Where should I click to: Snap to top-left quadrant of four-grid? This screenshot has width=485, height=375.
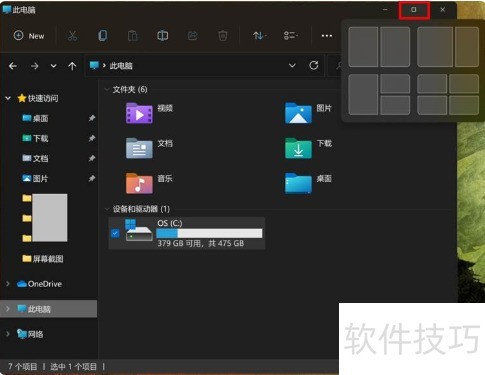[x=432, y=84]
